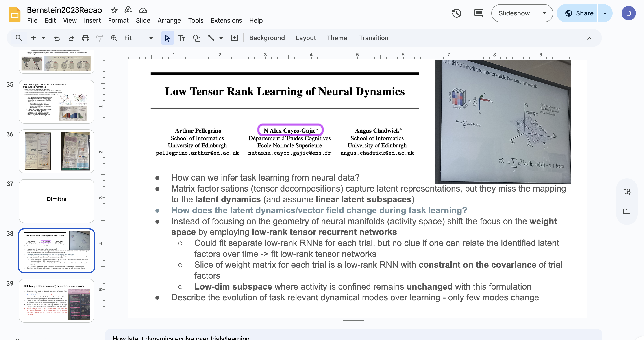644x340 pixels.
Task: Expand the Fit zoom dropdown
Action: pos(151,38)
